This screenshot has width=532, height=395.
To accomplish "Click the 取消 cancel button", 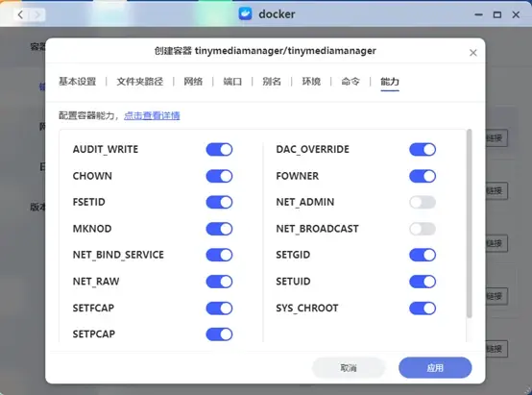I will 349,368.
